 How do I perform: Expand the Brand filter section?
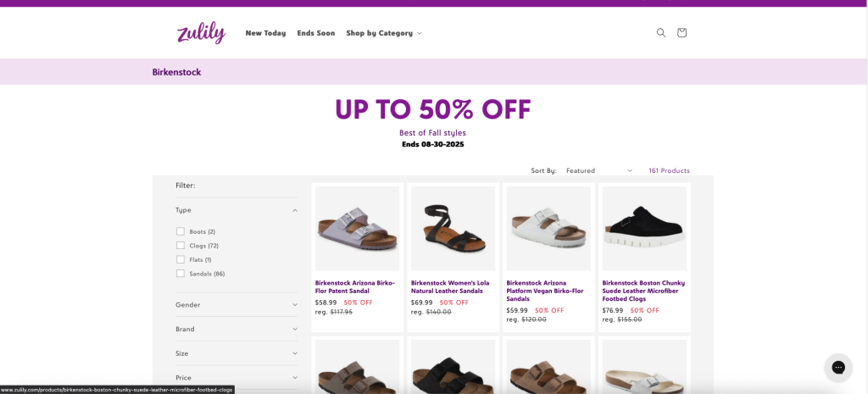tap(295, 329)
